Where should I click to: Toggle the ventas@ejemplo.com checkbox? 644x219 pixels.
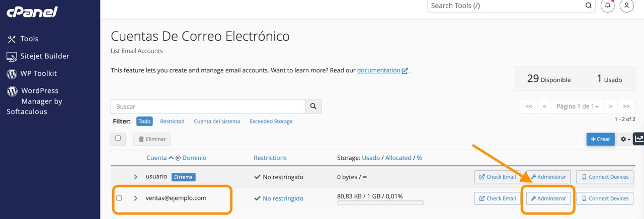[119, 198]
